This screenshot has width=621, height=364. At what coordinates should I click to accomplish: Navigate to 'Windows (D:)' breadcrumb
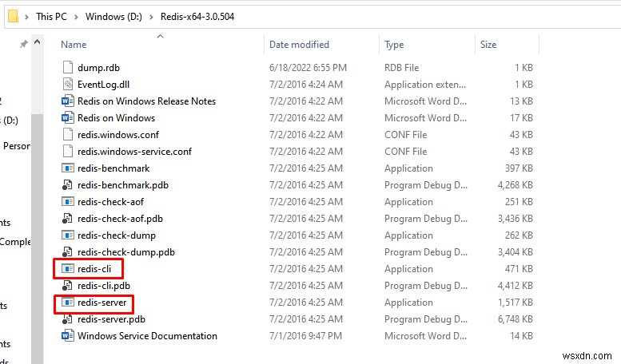pyautogui.click(x=113, y=17)
